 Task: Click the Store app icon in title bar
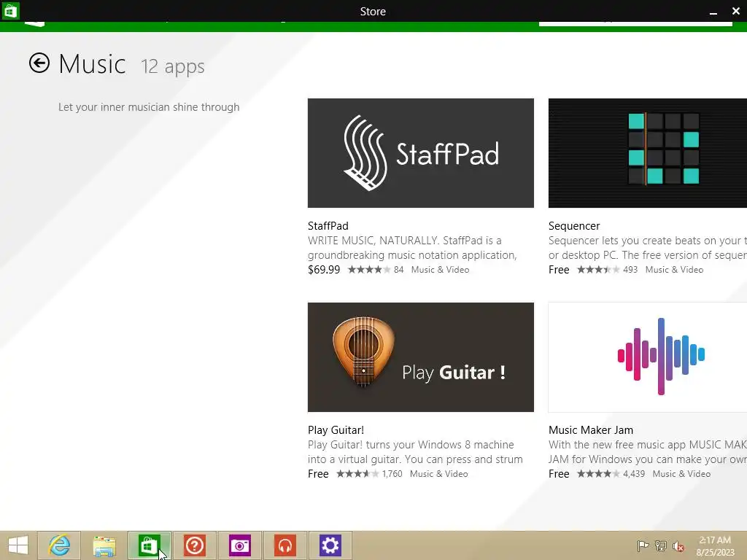click(x=10, y=10)
